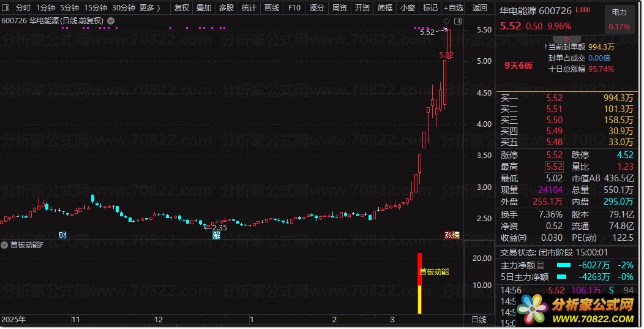Click the 总量 value 550.1万

tap(618, 190)
